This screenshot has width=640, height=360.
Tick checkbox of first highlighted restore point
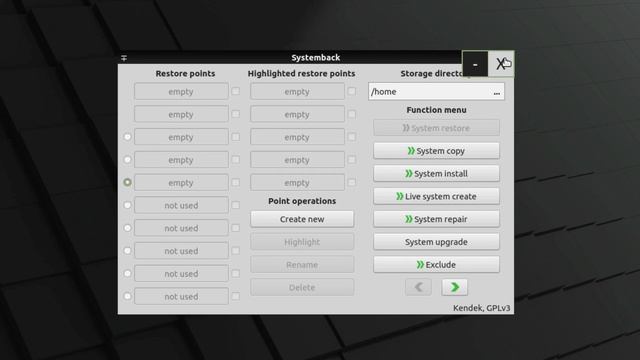tap(351, 91)
